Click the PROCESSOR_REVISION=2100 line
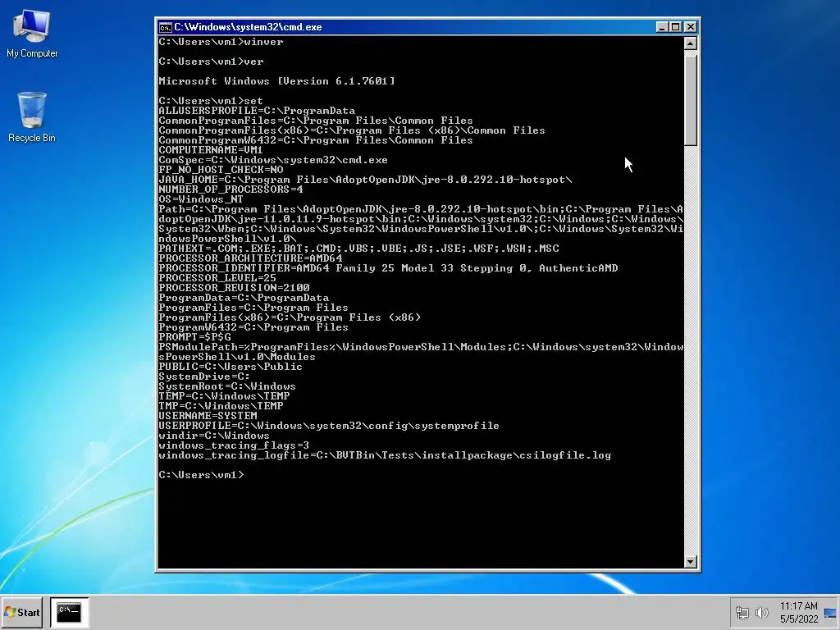This screenshot has width=840, height=630. tap(234, 288)
